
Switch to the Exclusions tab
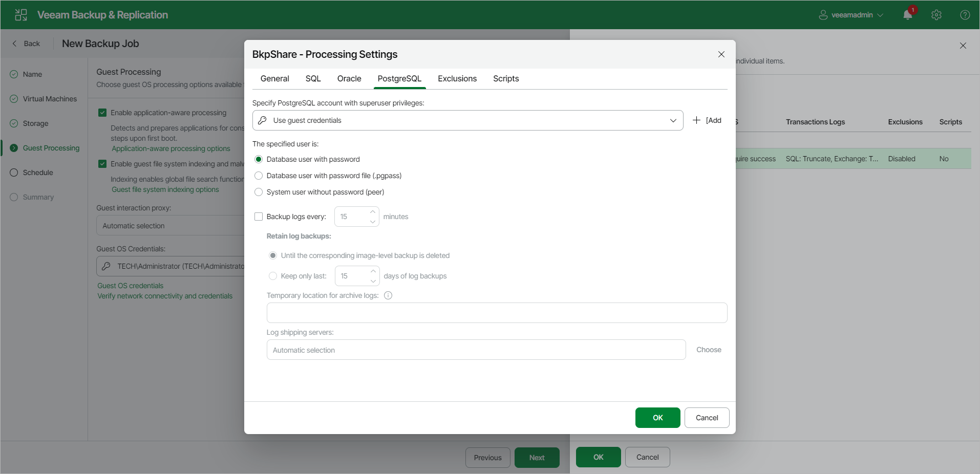(457, 78)
